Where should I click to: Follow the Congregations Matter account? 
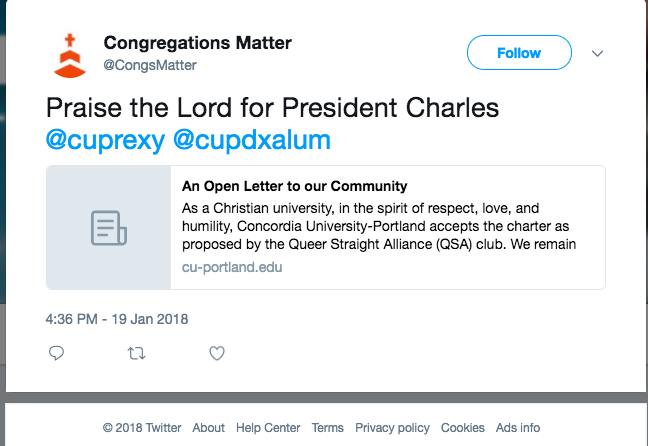(519, 53)
